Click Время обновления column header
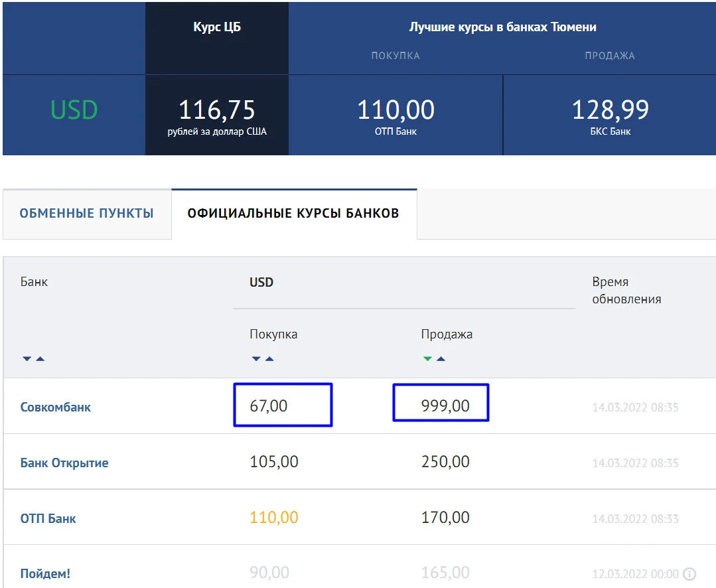The width and height of the screenshot is (716, 588). 626,290
